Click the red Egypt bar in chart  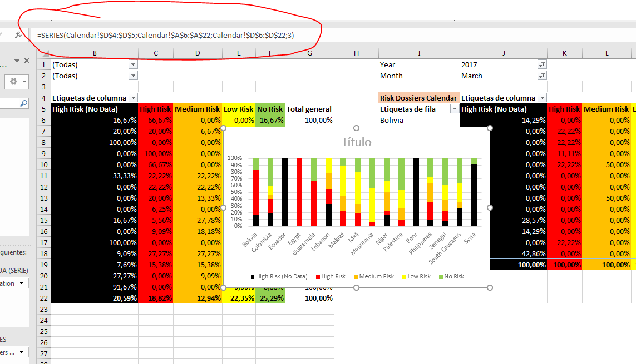(299, 192)
